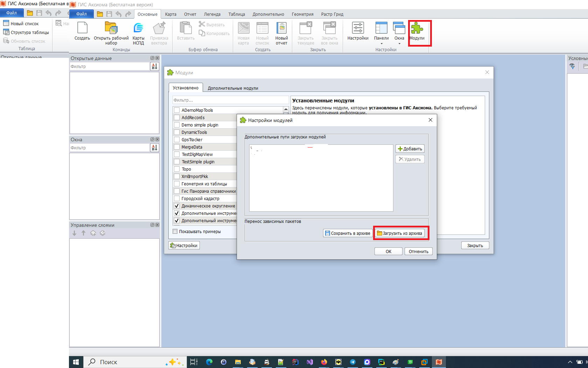Switch to Дополнительные модули tab
Image resolution: width=588 pixels, height=368 pixels.
[233, 88]
